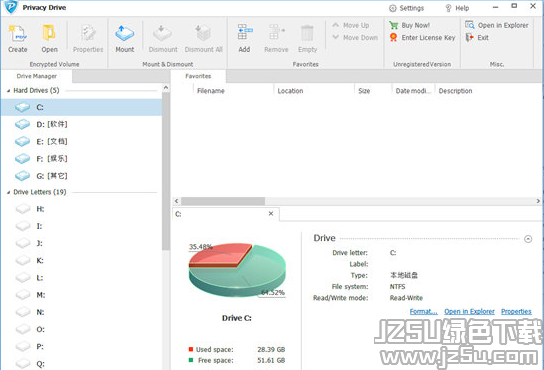Open an encrypted volume with Open icon
Screen dimensions: 544x370
click(x=49, y=34)
